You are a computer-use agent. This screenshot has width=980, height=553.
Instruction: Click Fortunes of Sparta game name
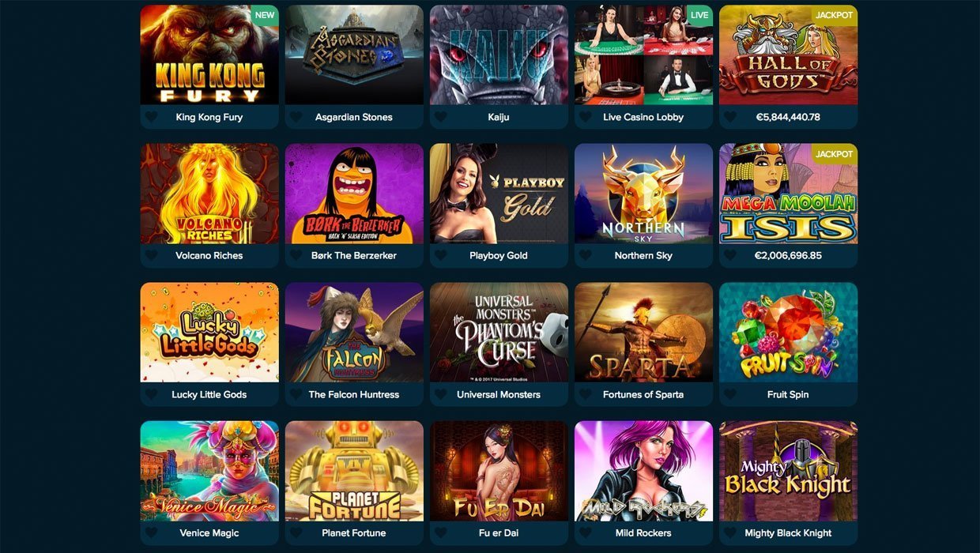(643, 394)
